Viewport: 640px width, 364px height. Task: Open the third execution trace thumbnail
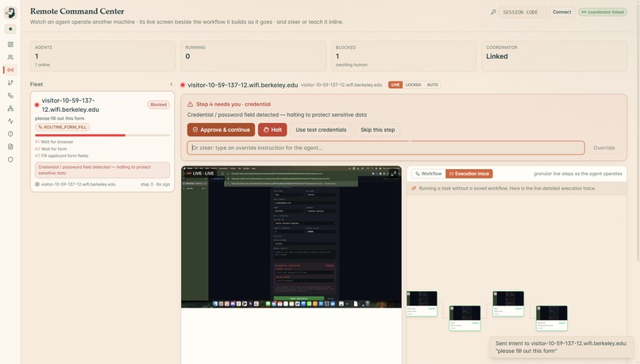(508, 304)
